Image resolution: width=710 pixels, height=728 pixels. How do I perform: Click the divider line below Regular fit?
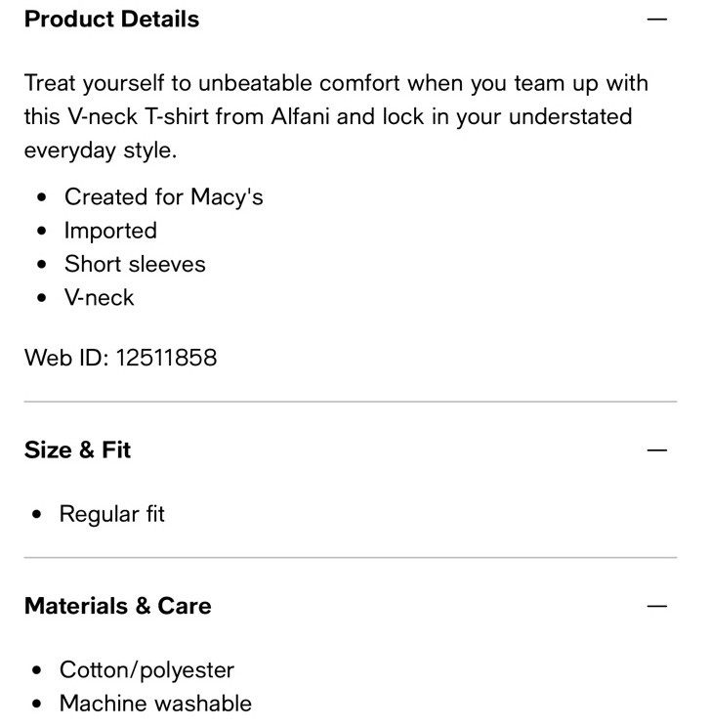tap(351, 558)
